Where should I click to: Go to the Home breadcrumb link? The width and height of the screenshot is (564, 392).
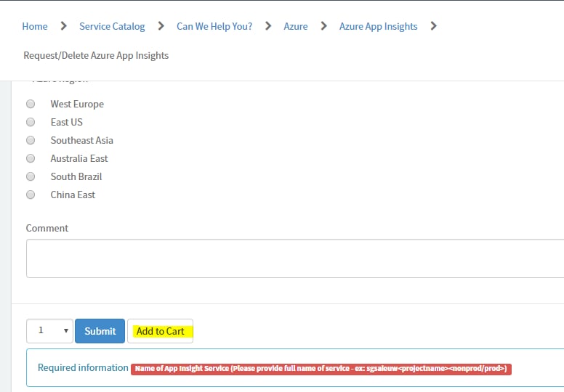pyautogui.click(x=35, y=26)
